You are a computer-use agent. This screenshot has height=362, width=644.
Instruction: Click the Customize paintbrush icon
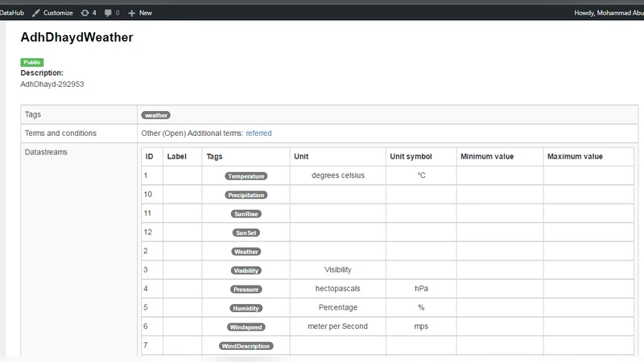[36, 13]
